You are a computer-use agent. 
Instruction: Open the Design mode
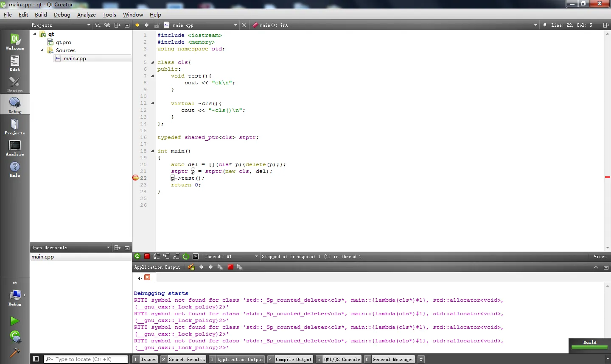click(x=15, y=84)
